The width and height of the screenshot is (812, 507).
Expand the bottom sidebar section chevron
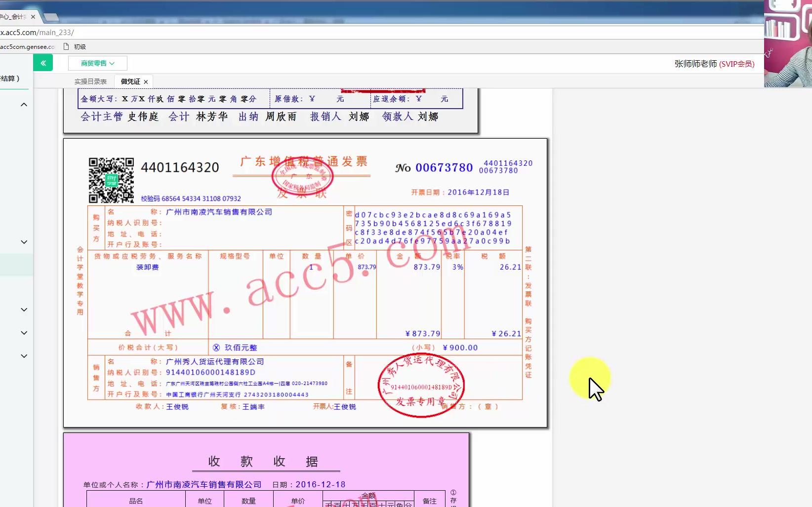[24, 356]
